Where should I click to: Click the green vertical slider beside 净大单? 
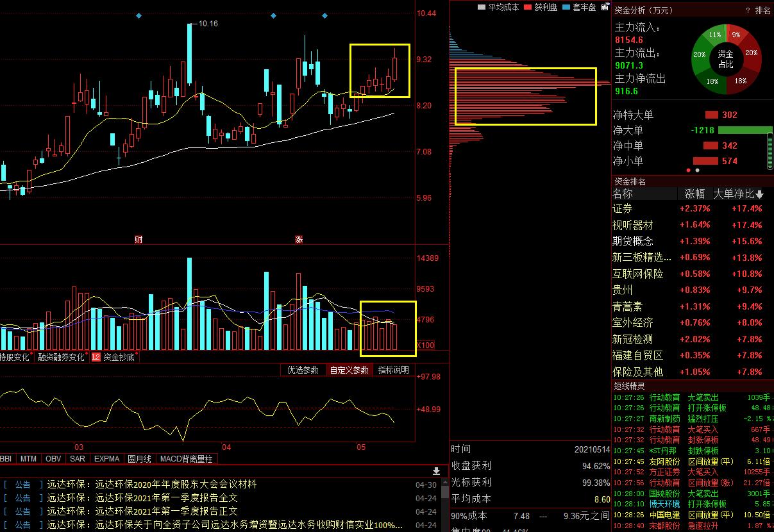[x=770, y=151]
